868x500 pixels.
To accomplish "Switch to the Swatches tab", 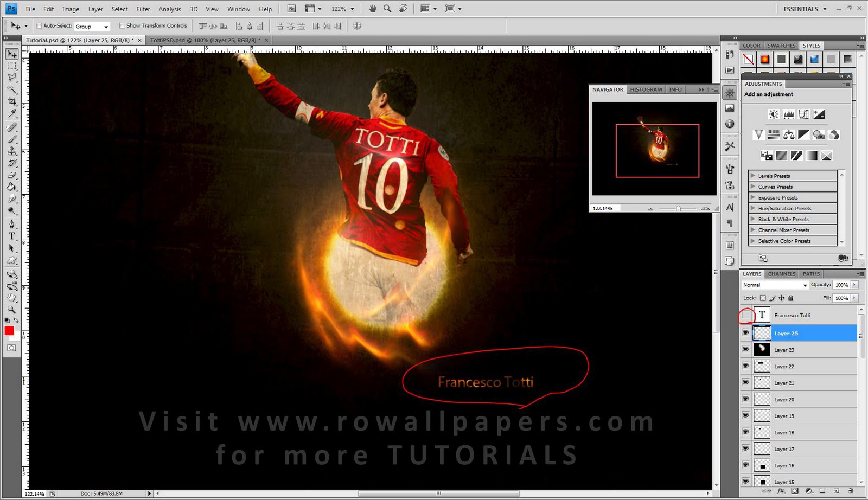I will point(781,46).
